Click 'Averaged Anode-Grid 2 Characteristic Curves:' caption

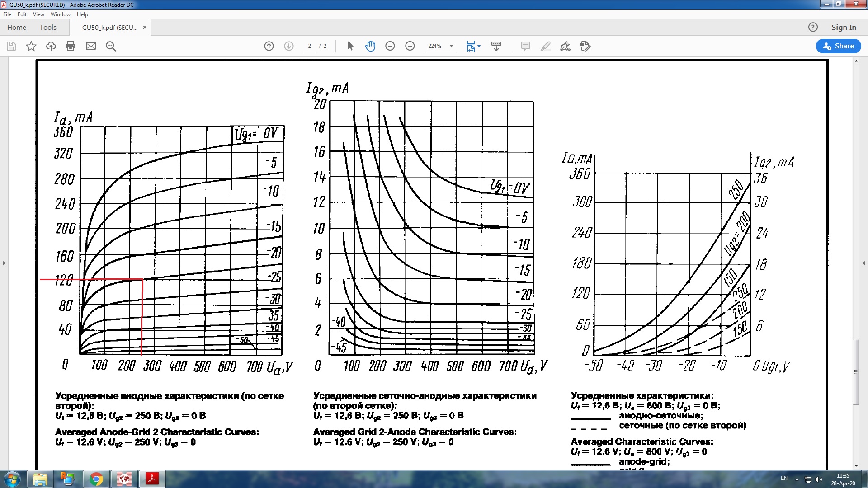157,432
